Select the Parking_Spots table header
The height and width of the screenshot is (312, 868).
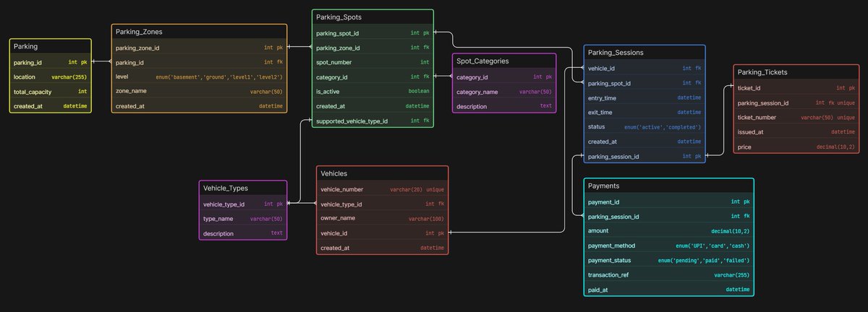(x=373, y=17)
